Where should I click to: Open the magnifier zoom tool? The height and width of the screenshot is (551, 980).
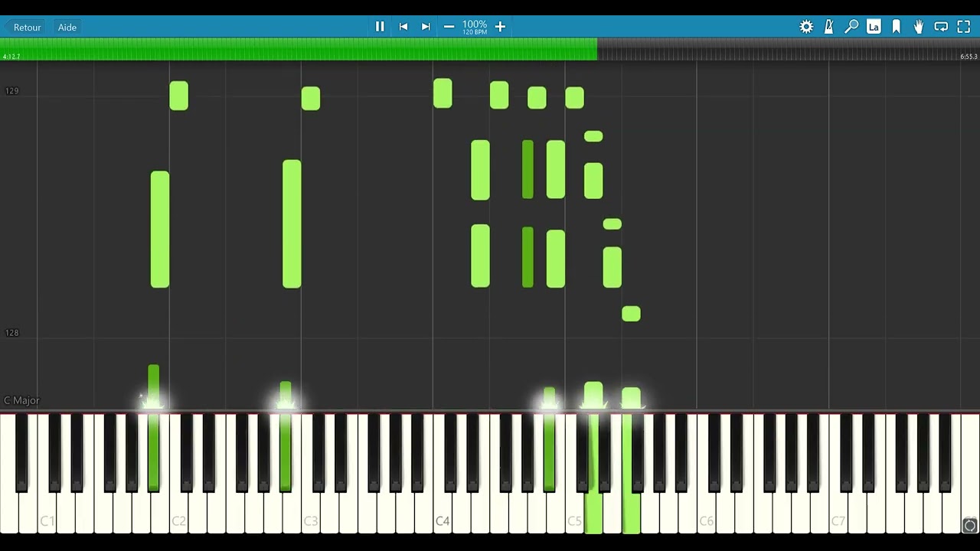[x=851, y=27]
